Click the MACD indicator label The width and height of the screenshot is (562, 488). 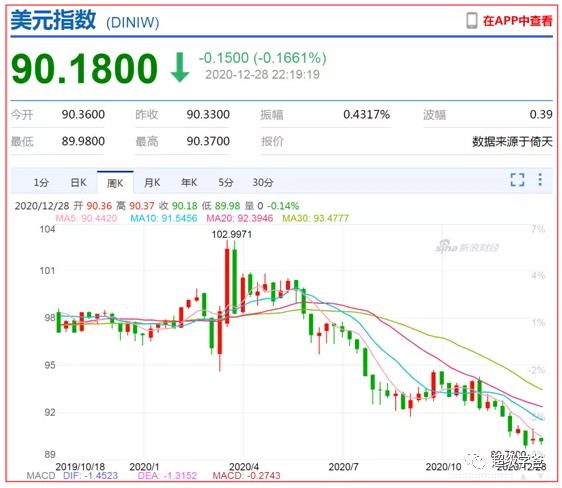(41, 475)
